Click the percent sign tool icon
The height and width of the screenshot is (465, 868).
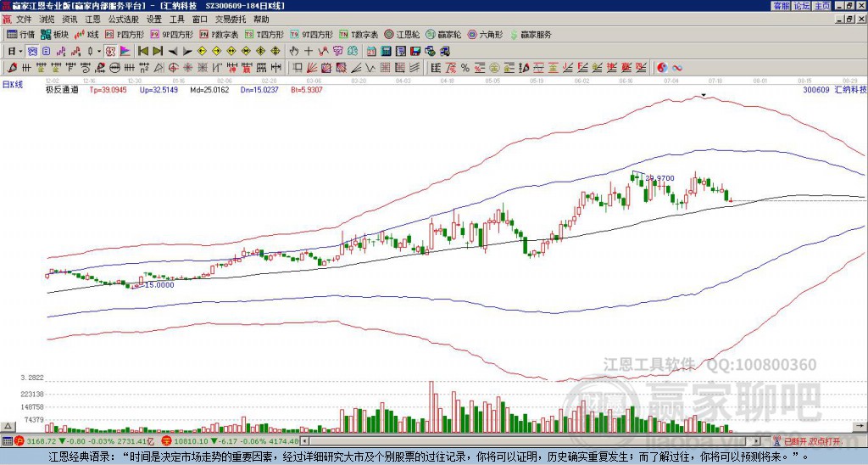point(465,68)
